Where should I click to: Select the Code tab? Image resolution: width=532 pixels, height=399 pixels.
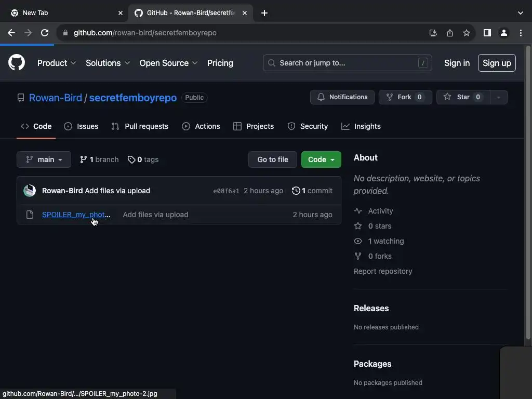pyautogui.click(x=36, y=126)
